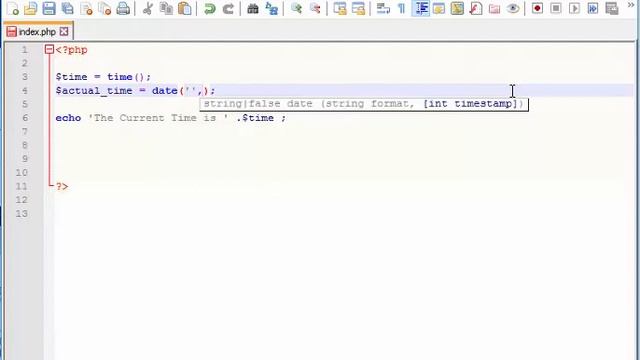
Task: Toggle synchronized horizontal scrolling
Action: (358, 9)
